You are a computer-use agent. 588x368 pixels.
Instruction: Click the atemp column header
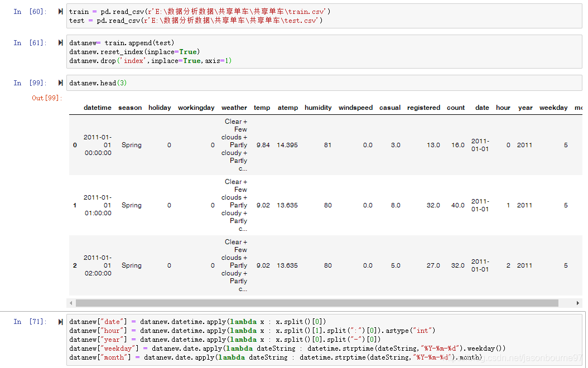click(288, 108)
